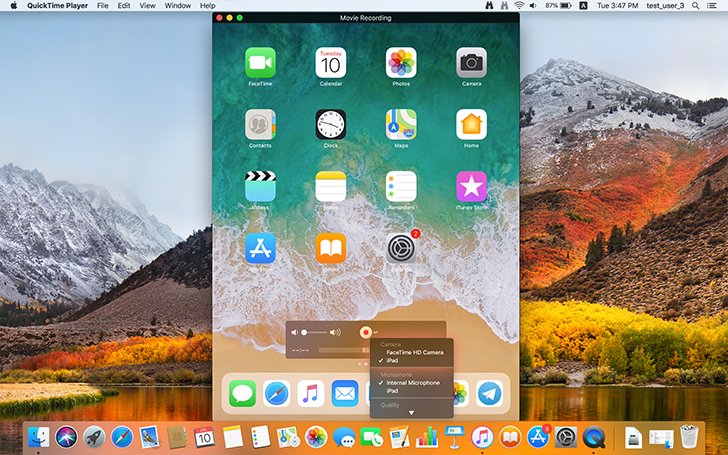Viewport: 728px width, 455px height.
Task: Choose Internal Microphone as audio input
Action: tap(411, 383)
